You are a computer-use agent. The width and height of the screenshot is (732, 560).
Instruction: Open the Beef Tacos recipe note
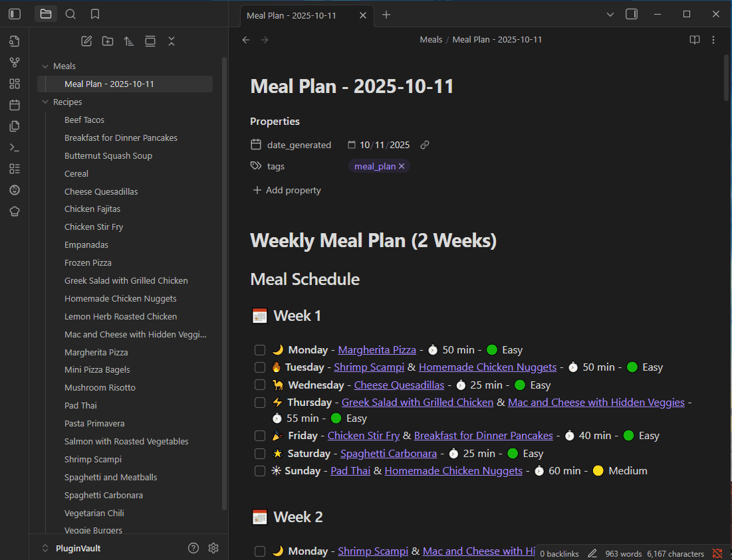84,120
